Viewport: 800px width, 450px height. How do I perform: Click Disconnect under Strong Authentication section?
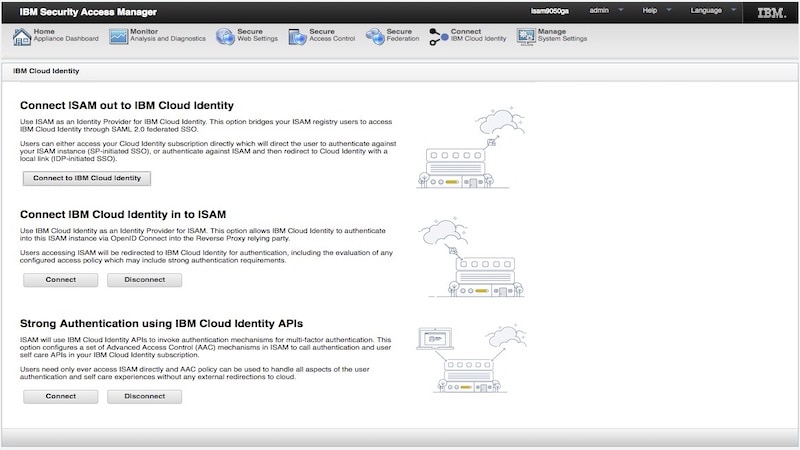pyautogui.click(x=144, y=396)
